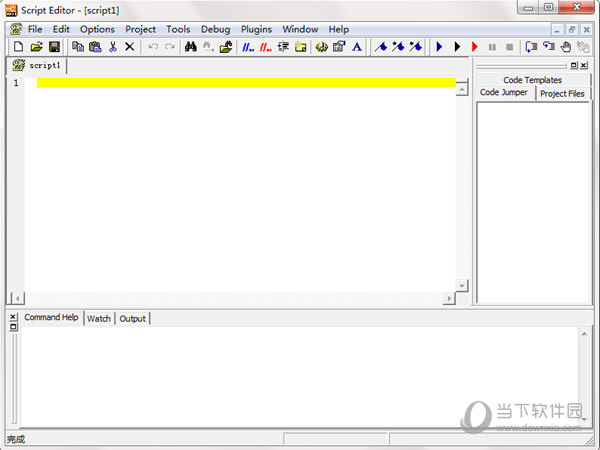Screen dimensions: 600x450
Task: Click the open include folder icon
Action: (x=226, y=47)
